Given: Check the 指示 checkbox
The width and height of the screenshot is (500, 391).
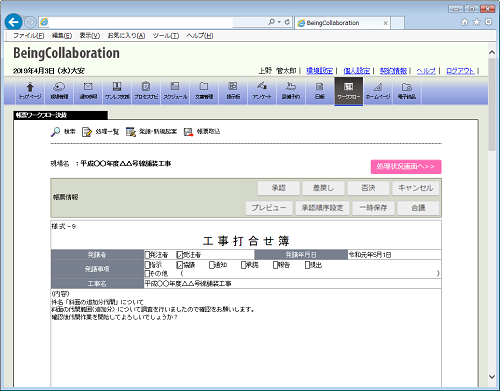Looking at the screenshot, I should tap(147, 265).
